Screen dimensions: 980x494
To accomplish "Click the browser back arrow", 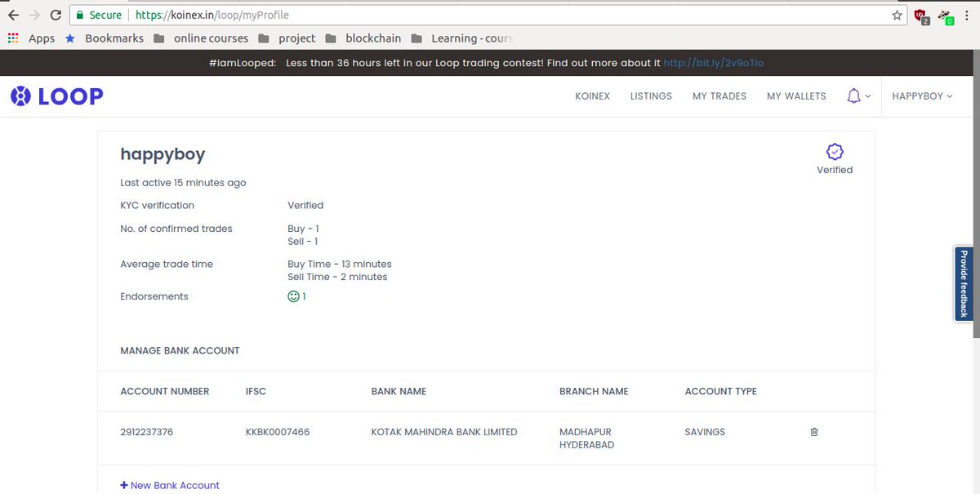I will pos(13,15).
